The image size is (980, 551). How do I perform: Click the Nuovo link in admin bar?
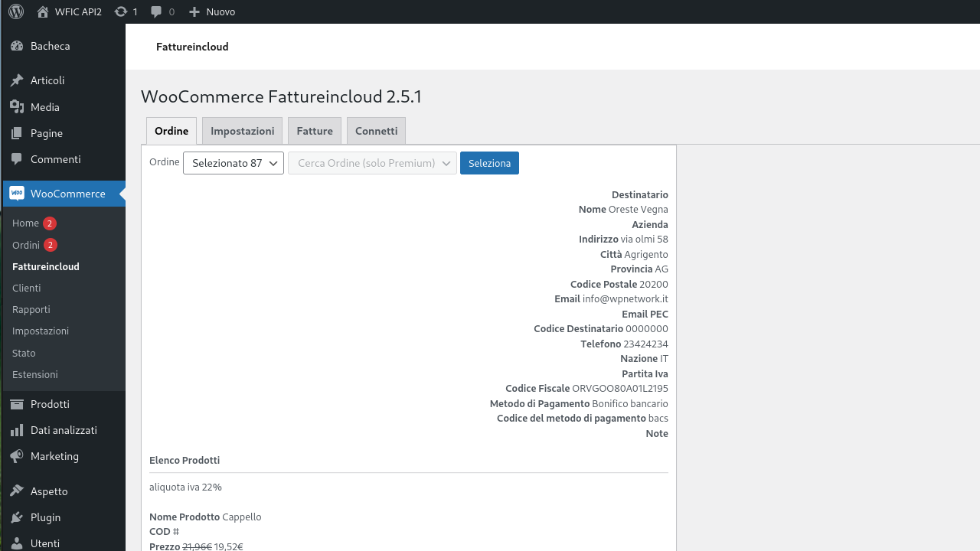pyautogui.click(x=220, y=11)
